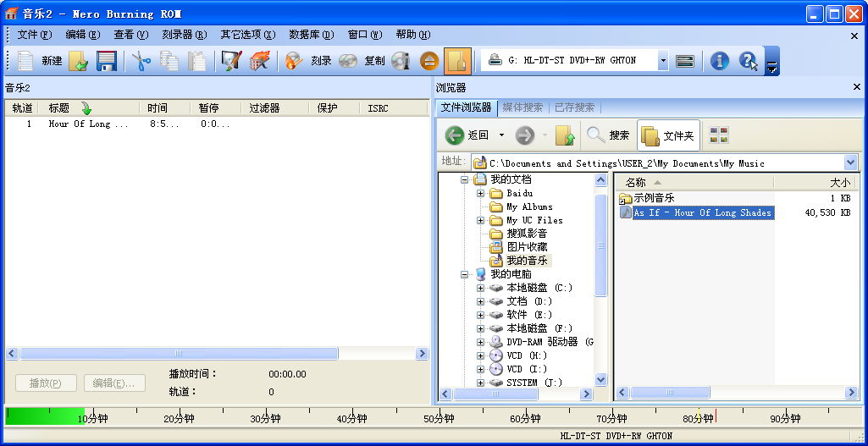Open the 文件 (File) menu
This screenshot has height=446, width=868.
point(35,35)
